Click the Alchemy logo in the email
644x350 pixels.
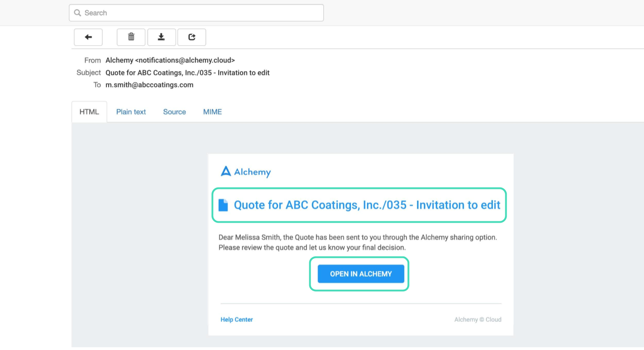(x=246, y=172)
